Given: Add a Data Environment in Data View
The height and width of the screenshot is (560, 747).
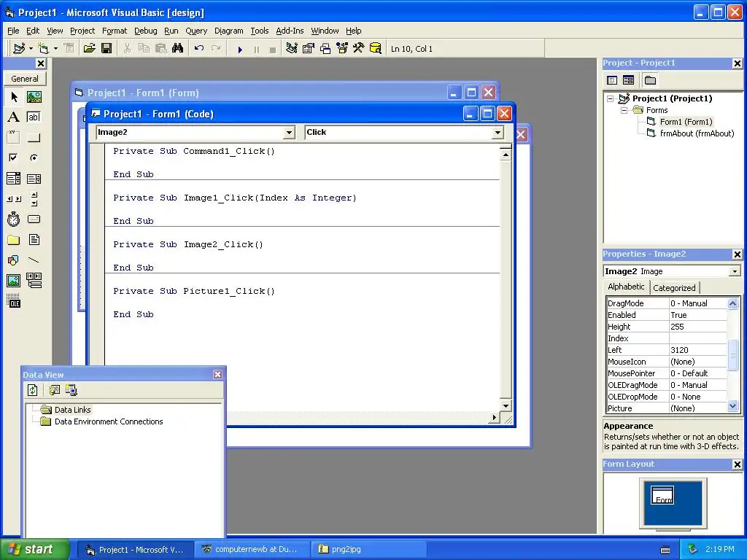Looking at the screenshot, I should 54,391.
